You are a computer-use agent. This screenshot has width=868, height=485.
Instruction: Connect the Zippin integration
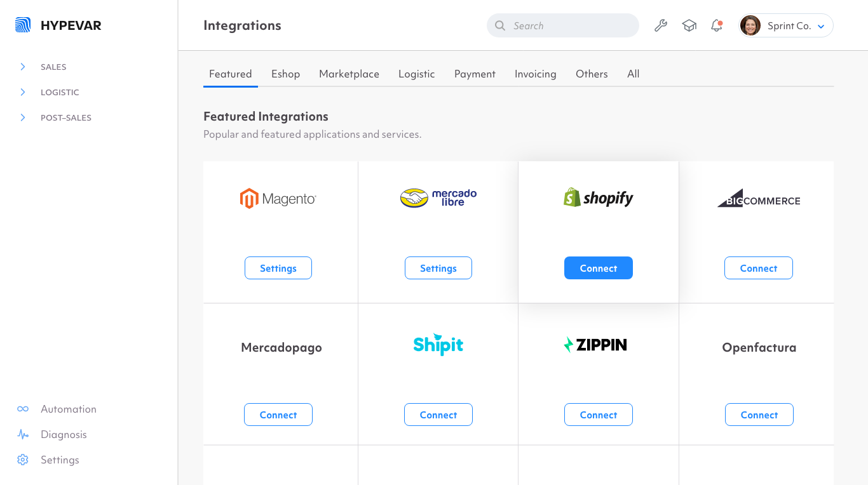[x=598, y=415]
